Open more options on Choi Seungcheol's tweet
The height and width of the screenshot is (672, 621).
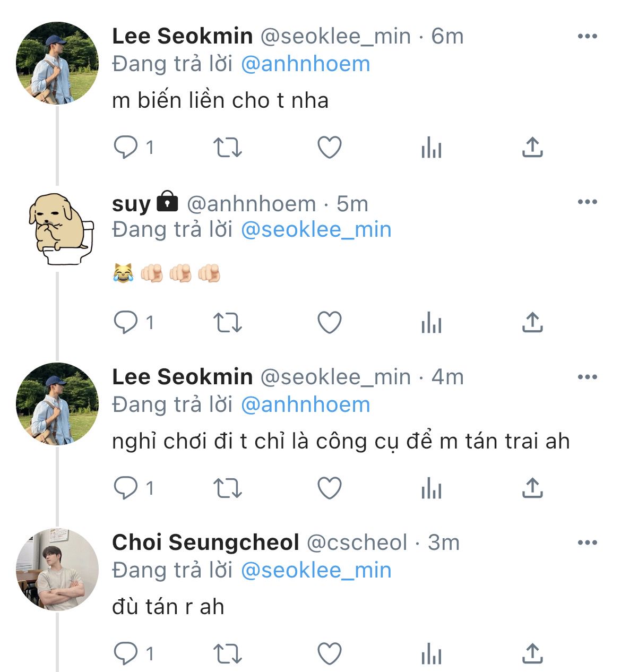click(587, 542)
